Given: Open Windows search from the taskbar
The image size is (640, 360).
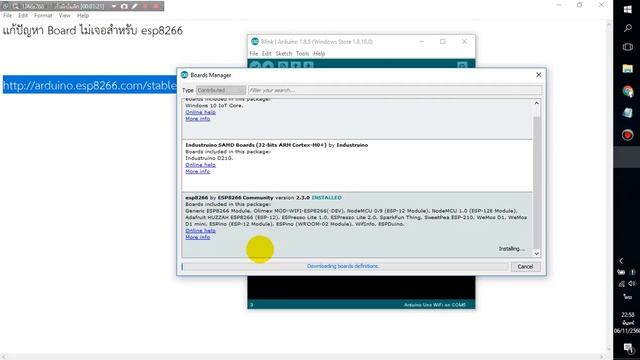Looking at the screenshot, I should [x=628, y=28].
